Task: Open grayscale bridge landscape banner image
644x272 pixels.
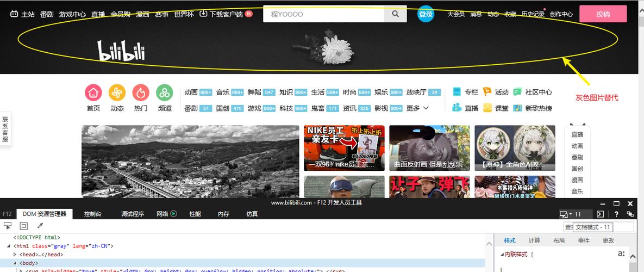Action: 190,162
